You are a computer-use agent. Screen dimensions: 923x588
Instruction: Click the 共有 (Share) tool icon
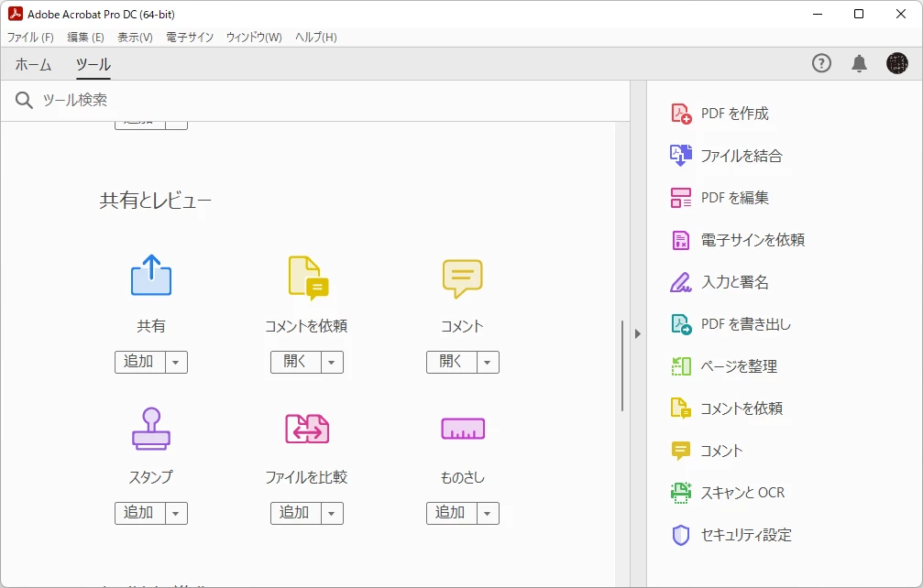[x=151, y=275]
